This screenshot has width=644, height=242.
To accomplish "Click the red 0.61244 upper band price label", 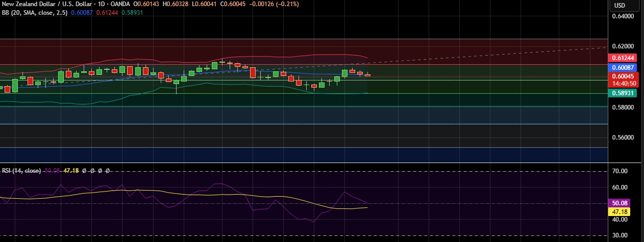I will tap(622, 58).
